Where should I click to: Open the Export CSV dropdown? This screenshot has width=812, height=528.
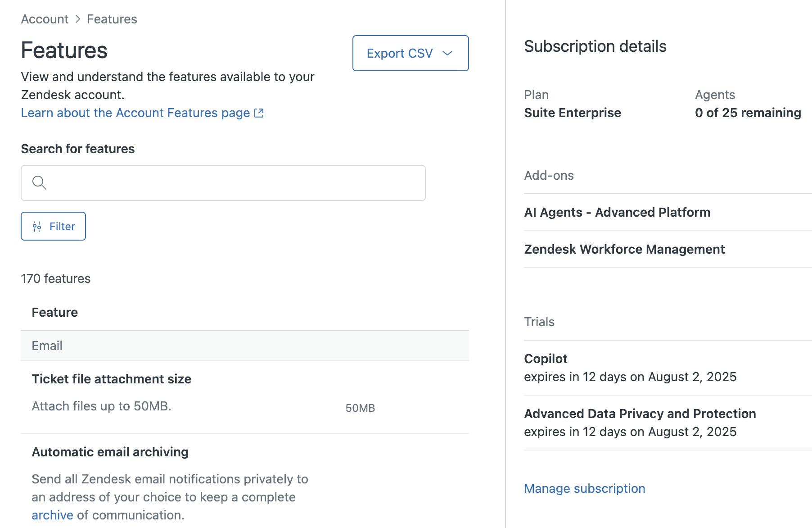pyautogui.click(x=411, y=53)
